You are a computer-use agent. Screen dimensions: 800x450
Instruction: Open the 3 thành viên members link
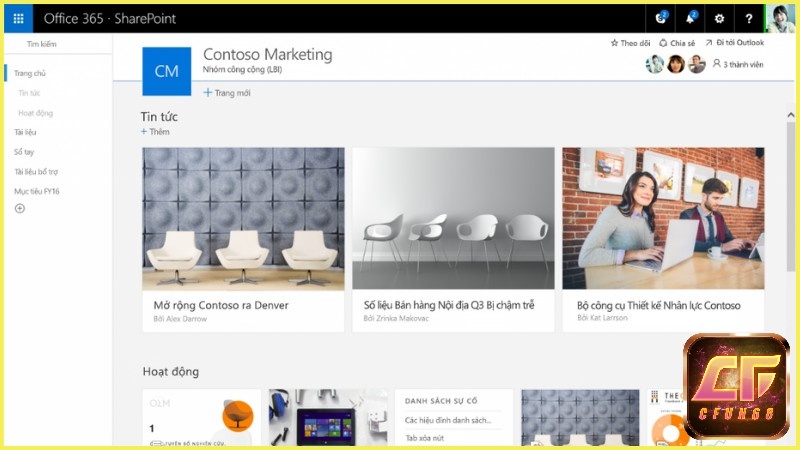click(738, 64)
